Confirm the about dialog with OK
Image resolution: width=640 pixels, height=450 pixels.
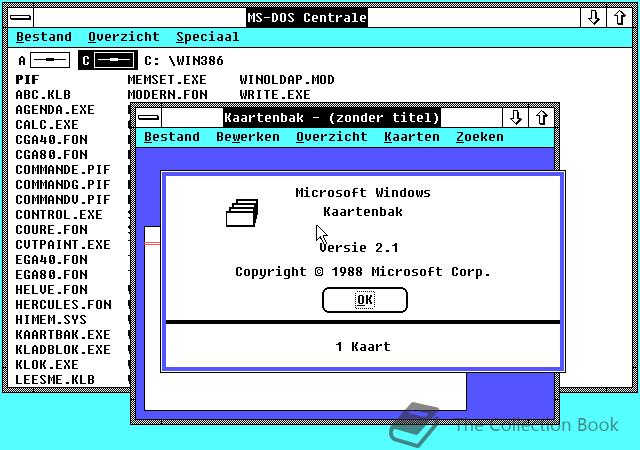tap(365, 300)
